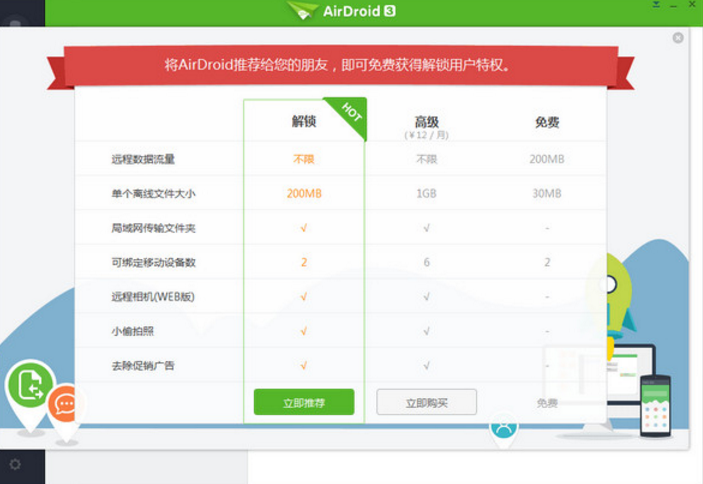Close the AirDroid window
The width and height of the screenshot is (703, 484).
tap(692, 4)
